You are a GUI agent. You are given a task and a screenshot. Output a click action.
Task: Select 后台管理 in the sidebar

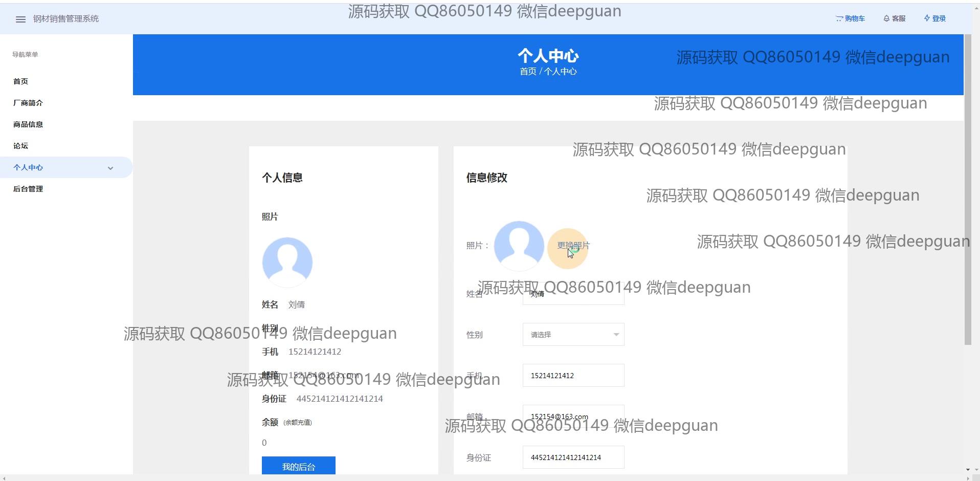[28, 189]
